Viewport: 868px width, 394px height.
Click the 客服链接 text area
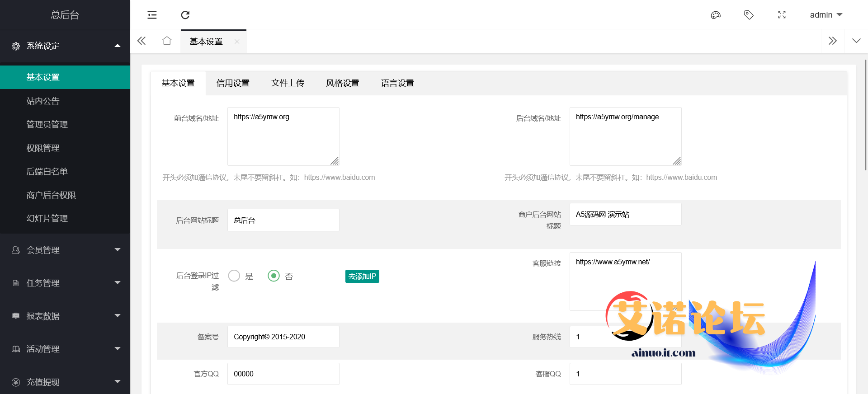pos(626,281)
